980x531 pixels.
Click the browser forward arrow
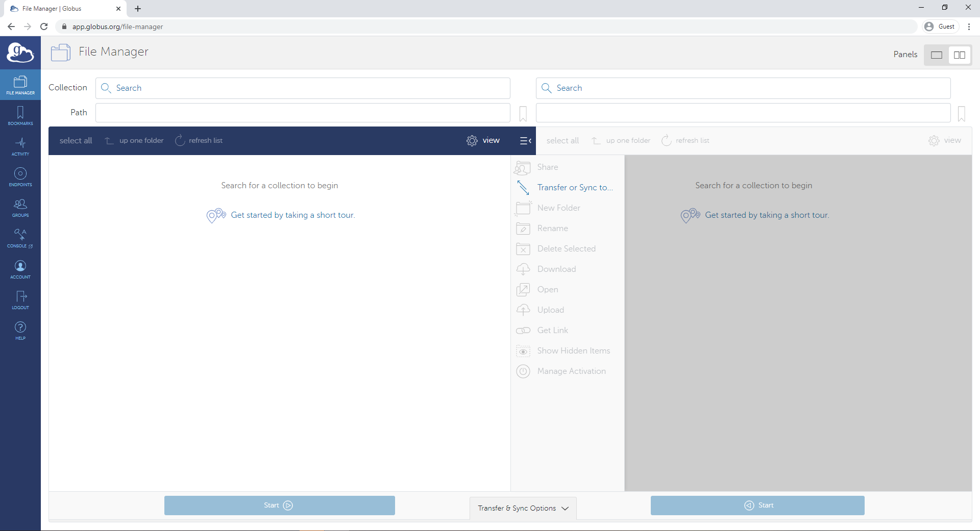[28, 27]
